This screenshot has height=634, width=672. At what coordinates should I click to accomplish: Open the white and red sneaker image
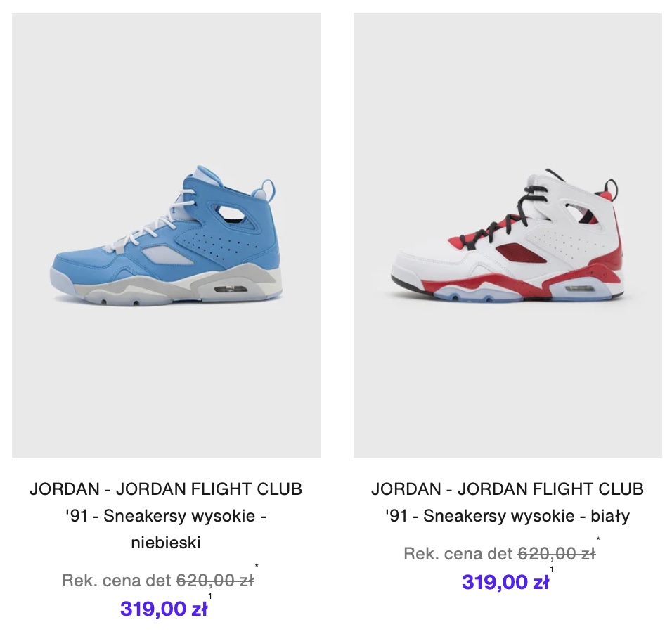pos(508,235)
